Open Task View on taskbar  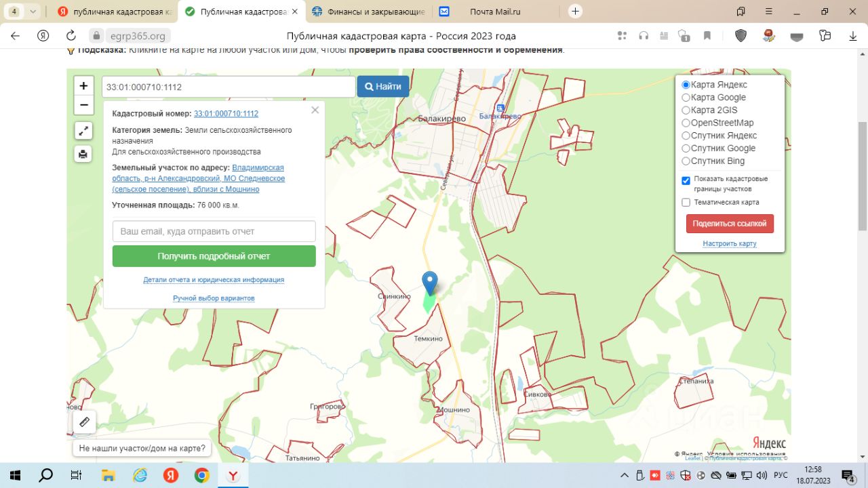pos(77,475)
